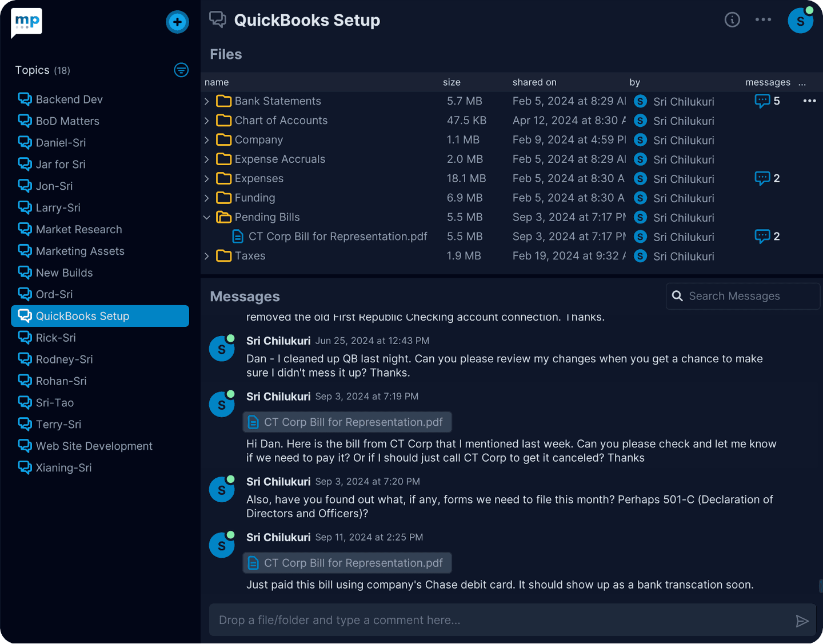Sort files by messages column header
Viewport: 823px width, 644px height.
(x=768, y=82)
